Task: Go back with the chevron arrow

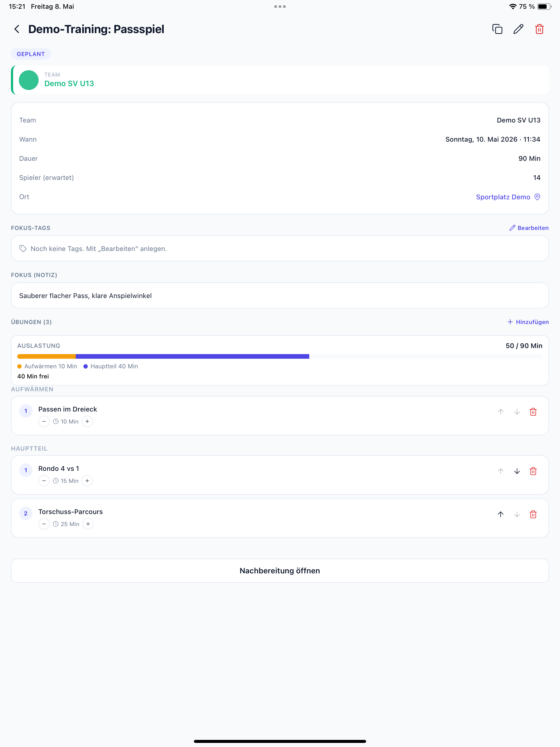Action: click(17, 29)
